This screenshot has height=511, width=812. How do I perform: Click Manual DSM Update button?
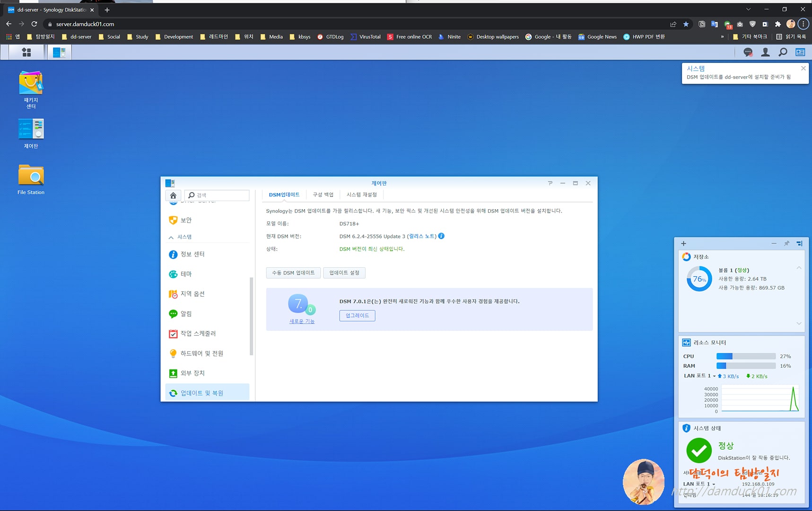pos(293,273)
